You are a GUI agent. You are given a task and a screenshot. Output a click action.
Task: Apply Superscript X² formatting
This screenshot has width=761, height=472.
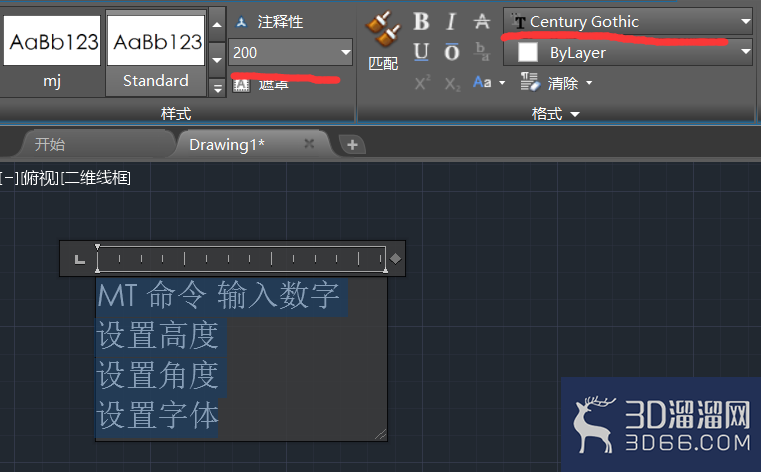click(422, 83)
